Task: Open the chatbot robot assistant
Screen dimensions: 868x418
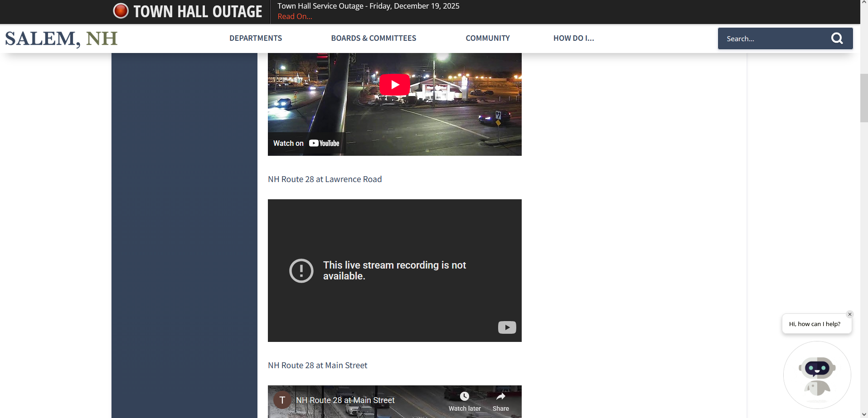Action: pyautogui.click(x=817, y=375)
